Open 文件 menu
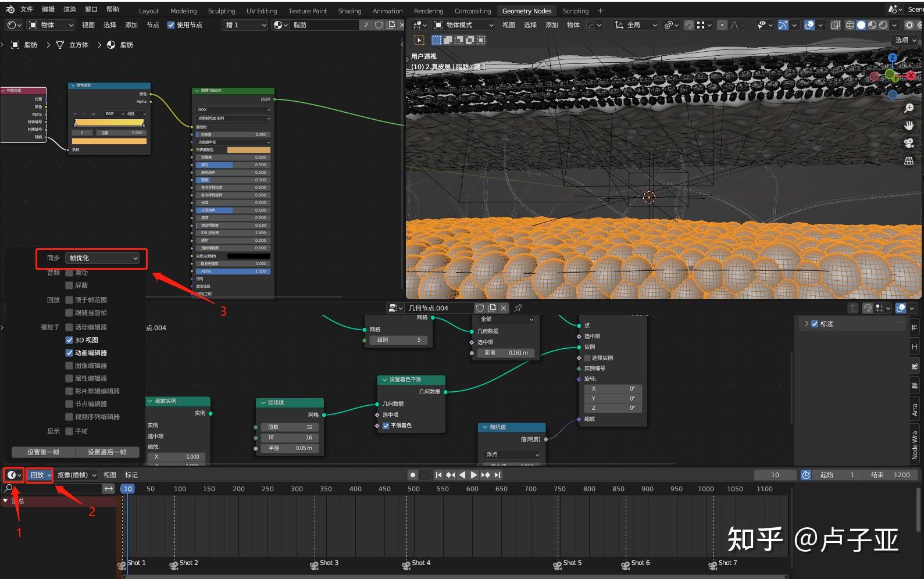924x579 pixels. click(x=27, y=9)
